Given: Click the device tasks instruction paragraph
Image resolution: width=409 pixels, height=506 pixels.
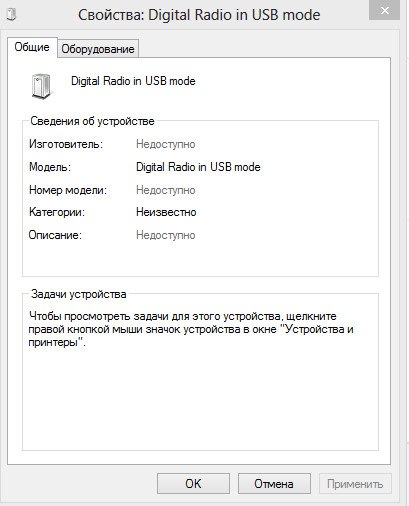Looking at the screenshot, I should pos(191,329).
